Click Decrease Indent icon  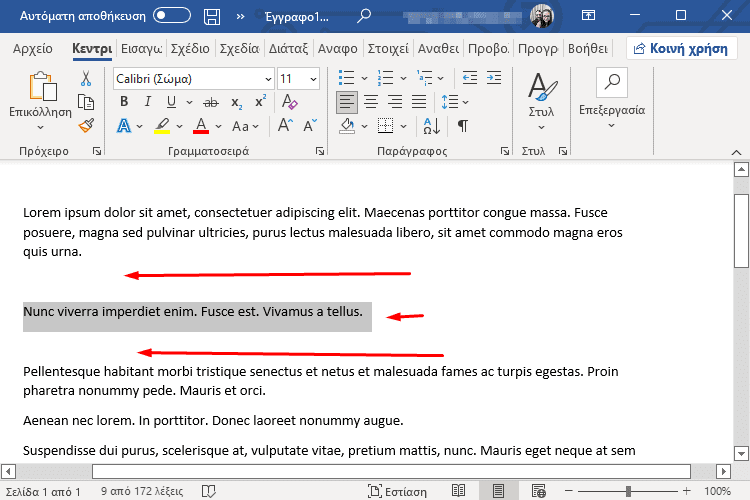[x=470, y=78]
